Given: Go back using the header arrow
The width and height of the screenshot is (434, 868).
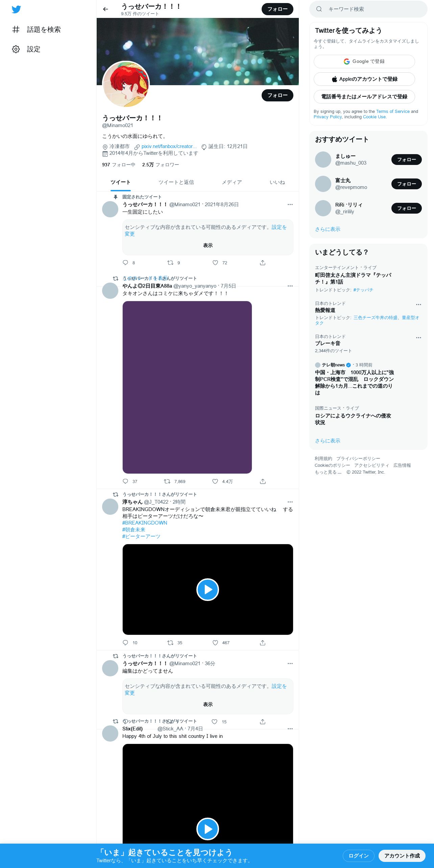Looking at the screenshot, I should 105,9.
